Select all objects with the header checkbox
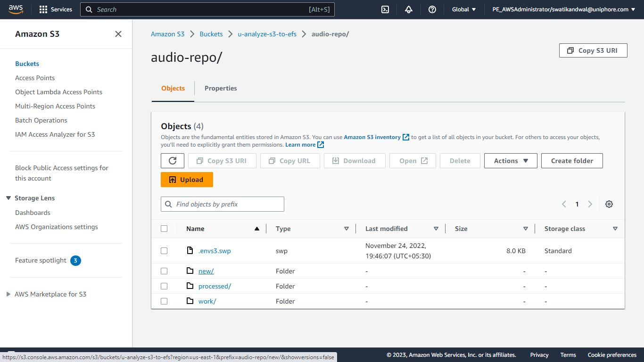The width and height of the screenshot is (644, 362). (164, 229)
